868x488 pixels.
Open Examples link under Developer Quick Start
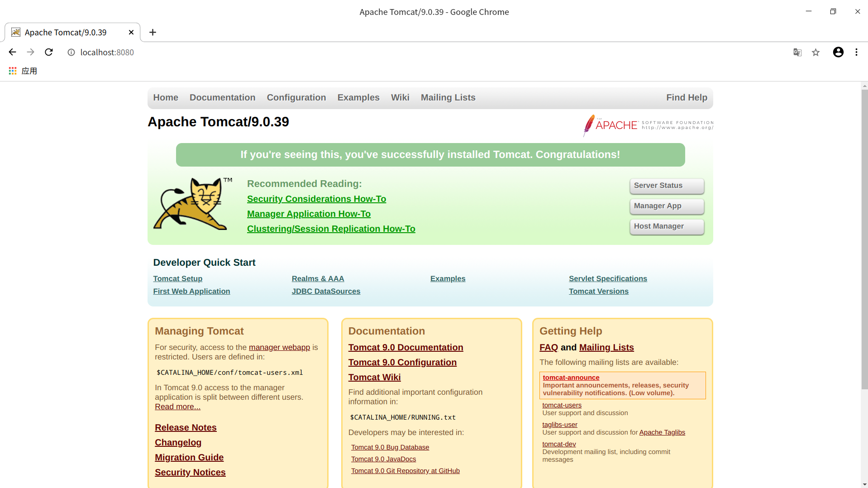[448, 278]
